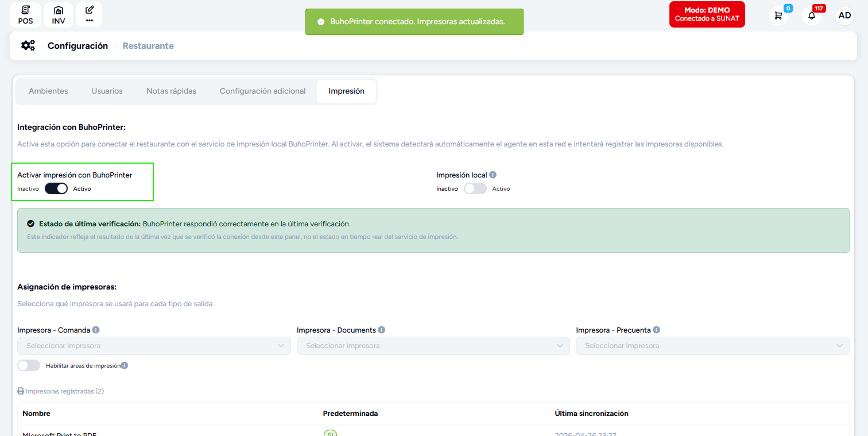This screenshot has width=868, height=436.
Task: Switch to the Usuarios tab
Action: point(107,91)
